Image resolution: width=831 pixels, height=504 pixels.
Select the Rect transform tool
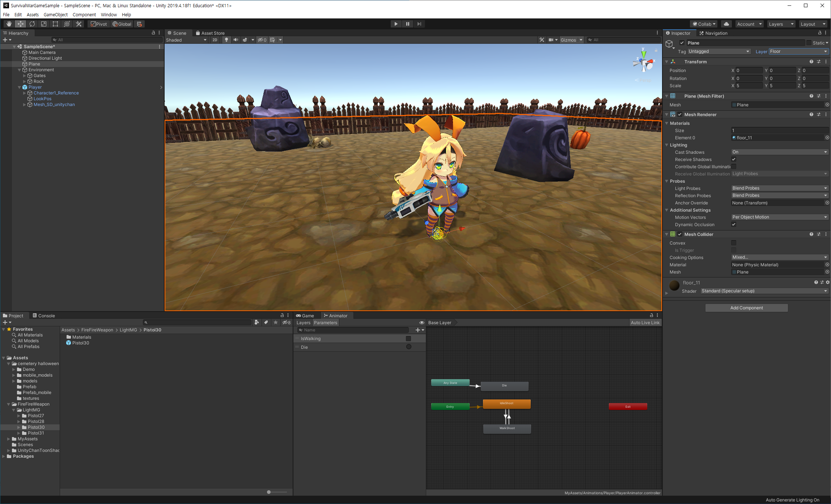pyautogui.click(x=55, y=24)
